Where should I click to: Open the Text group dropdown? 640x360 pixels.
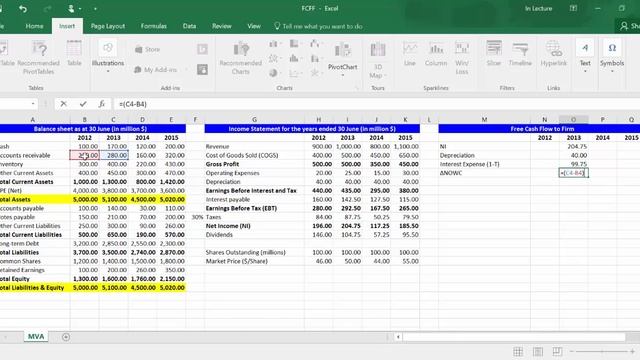tap(585, 57)
